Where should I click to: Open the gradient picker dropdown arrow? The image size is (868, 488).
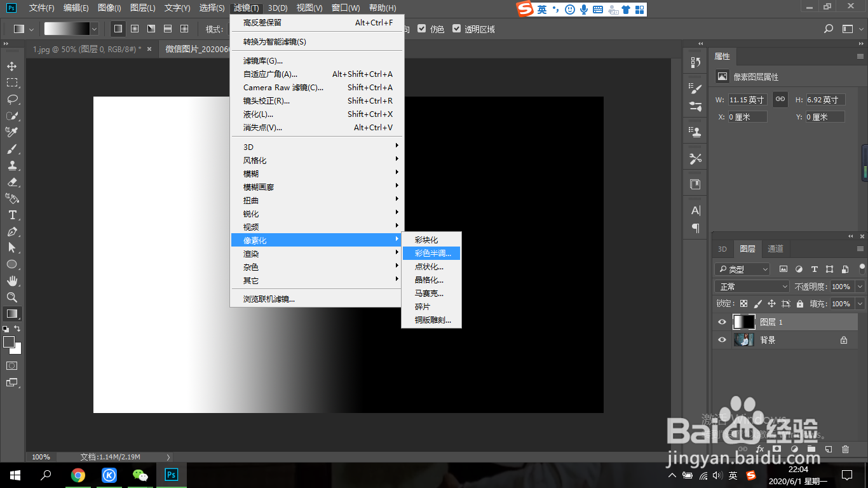point(94,29)
